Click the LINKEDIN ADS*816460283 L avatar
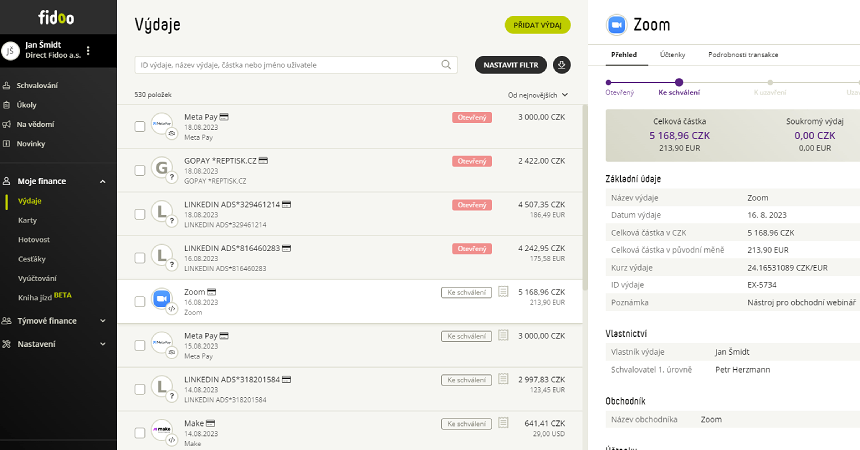Viewport: 860px width, 450px height. 162,255
